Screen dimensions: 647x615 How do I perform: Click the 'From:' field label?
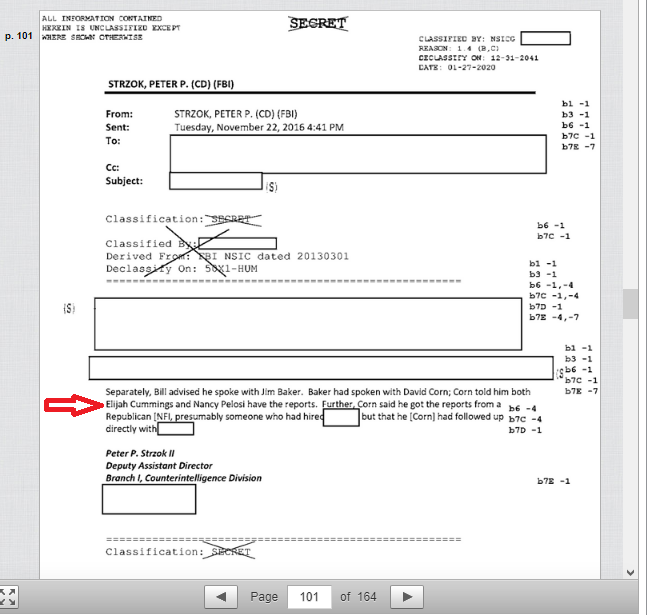(x=119, y=114)
